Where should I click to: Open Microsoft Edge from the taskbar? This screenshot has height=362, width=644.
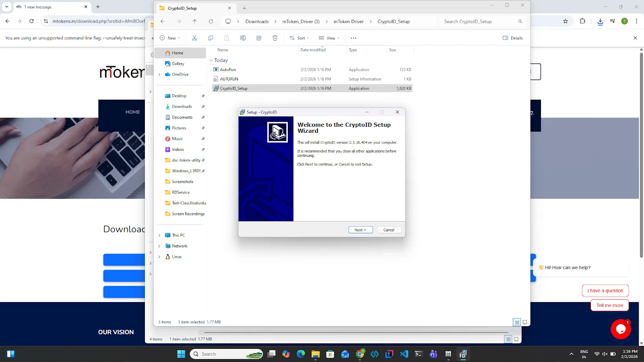301,354
